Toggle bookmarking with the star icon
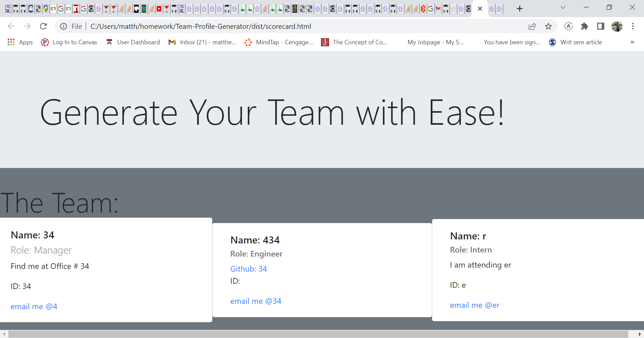 (x=549, y=26)
